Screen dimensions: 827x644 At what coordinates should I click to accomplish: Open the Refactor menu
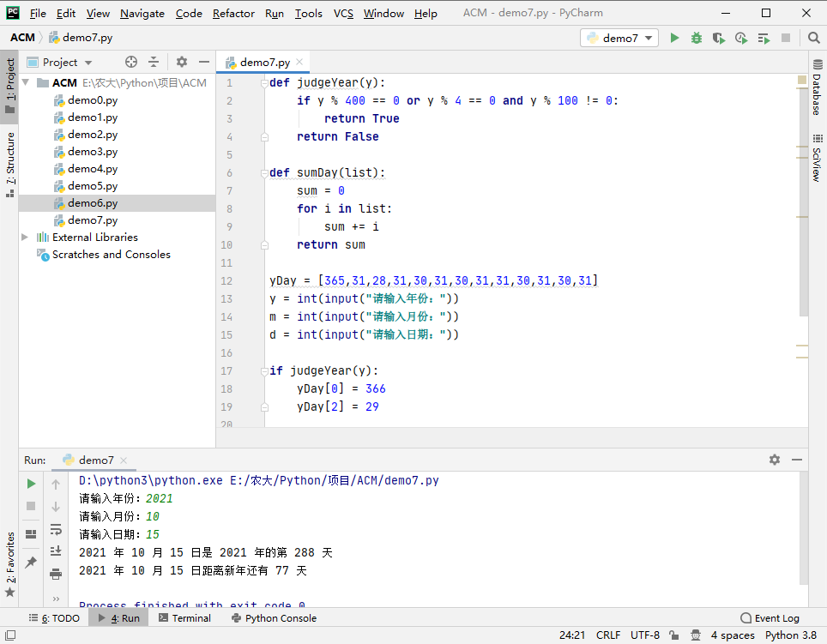(233, 13)
